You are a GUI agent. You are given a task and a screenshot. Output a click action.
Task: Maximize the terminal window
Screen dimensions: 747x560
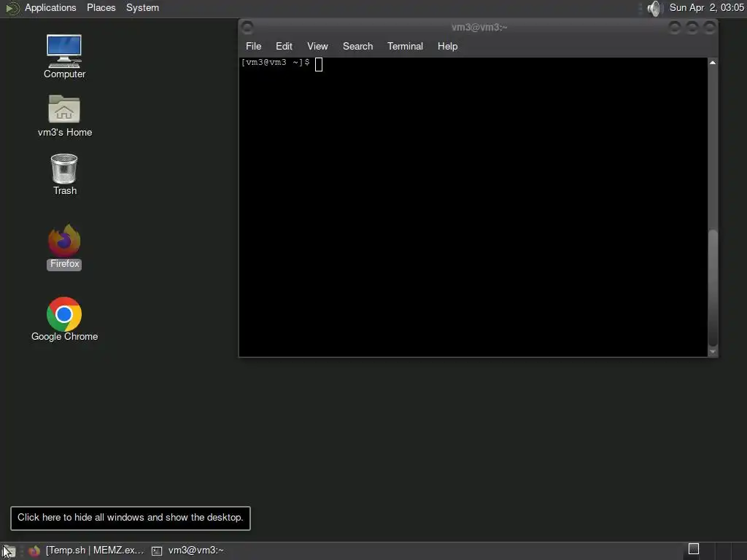(692, 28)
